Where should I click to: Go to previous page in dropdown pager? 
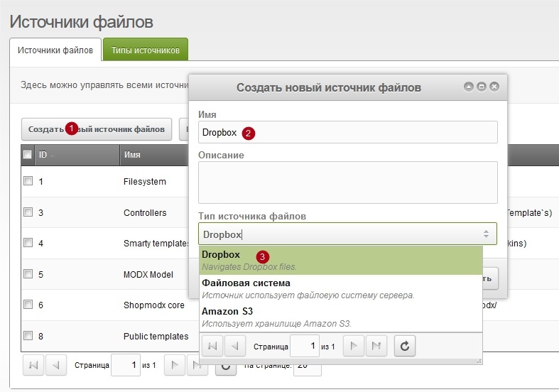pos(235,346)
